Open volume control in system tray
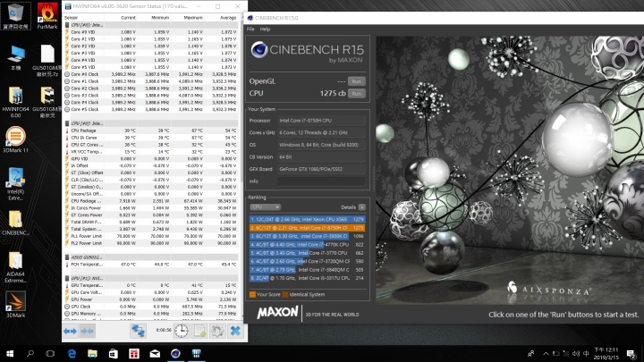 (576, 353)
